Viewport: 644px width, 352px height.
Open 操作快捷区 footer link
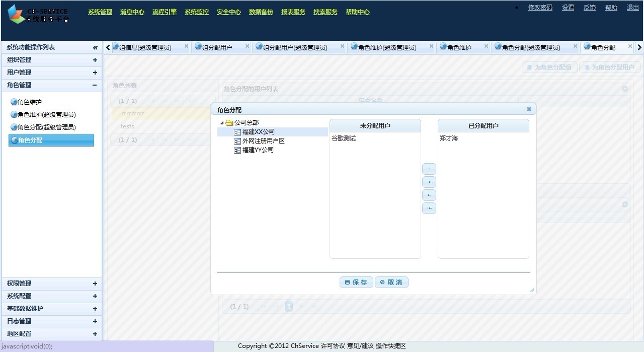click(x=391, y=346)
